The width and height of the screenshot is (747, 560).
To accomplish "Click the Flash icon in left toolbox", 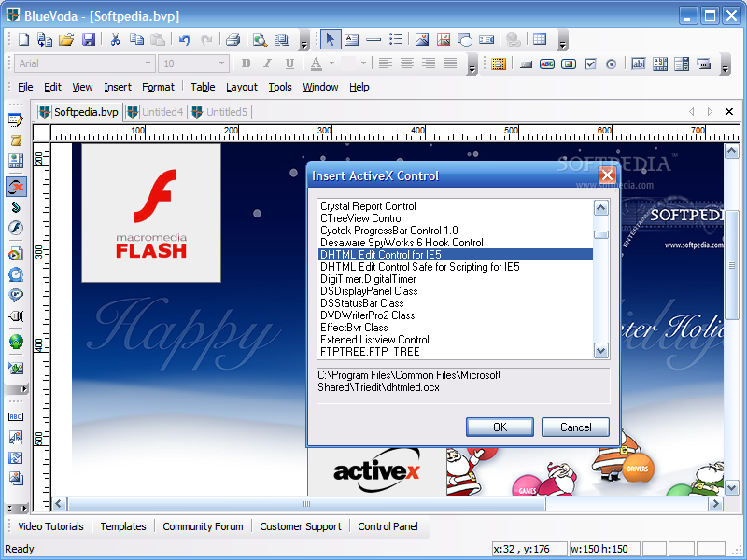I will click(x=16, y=228).
